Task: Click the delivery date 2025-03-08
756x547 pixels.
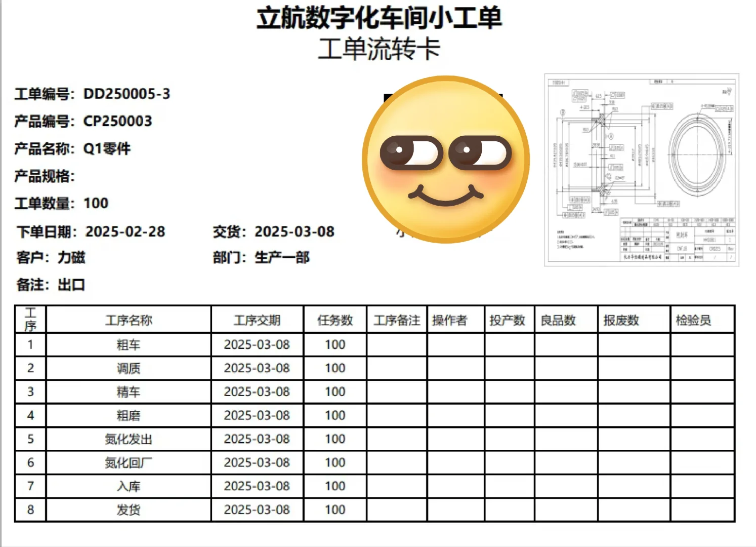Action: pos(295,231)
